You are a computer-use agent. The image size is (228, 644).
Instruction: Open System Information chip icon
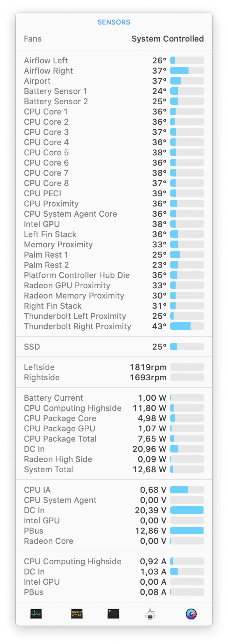click(x=150, y=614)
